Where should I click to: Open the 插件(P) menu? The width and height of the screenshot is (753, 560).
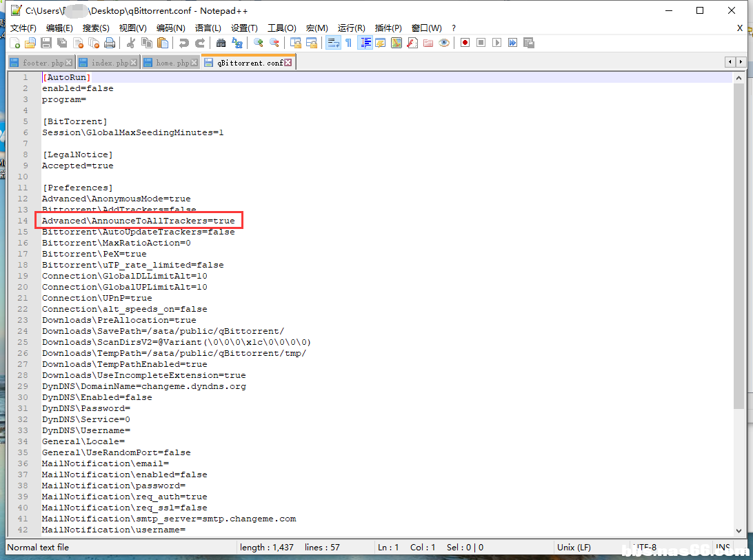388,28
